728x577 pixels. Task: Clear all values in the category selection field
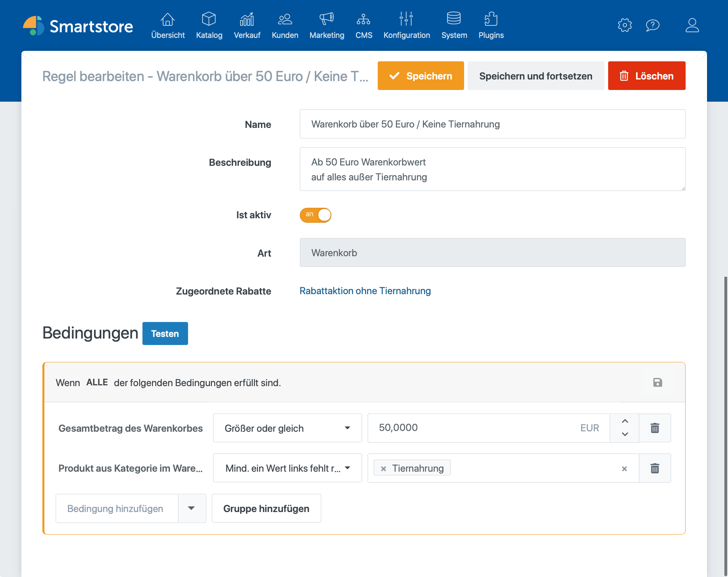[624, 468]
